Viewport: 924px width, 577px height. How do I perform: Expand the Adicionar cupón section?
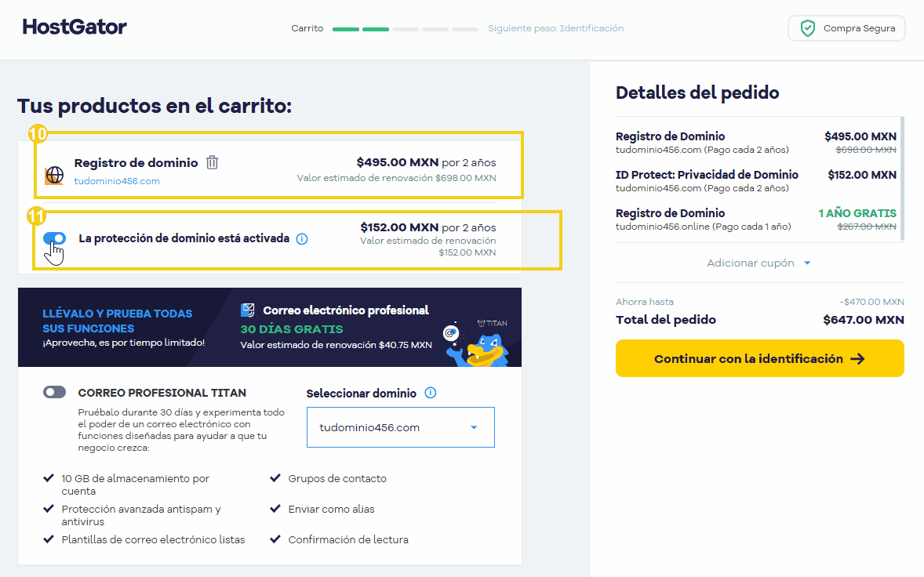click(759, 263)
